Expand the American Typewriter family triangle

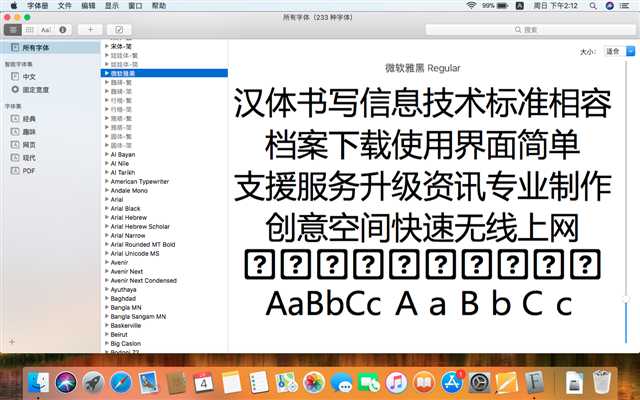pos(107,181)
